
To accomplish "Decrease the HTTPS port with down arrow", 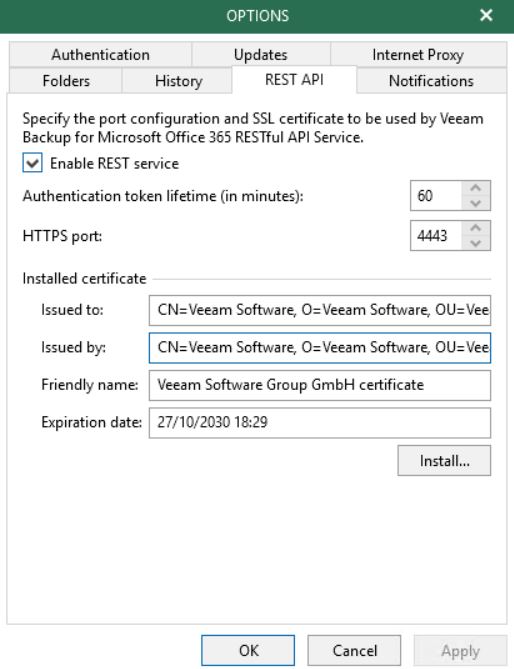I will pos(476,243).
